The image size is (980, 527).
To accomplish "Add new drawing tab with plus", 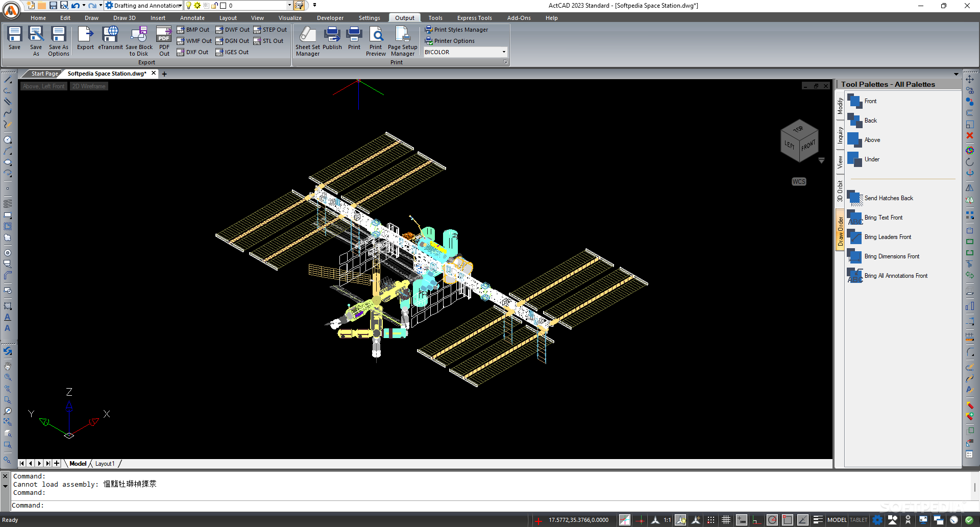I will point(164,74).
